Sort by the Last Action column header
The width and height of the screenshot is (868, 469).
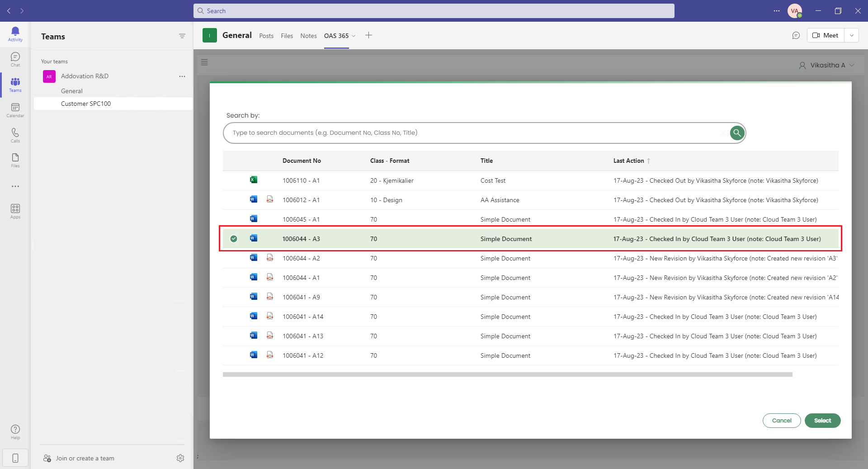[628, 161]
